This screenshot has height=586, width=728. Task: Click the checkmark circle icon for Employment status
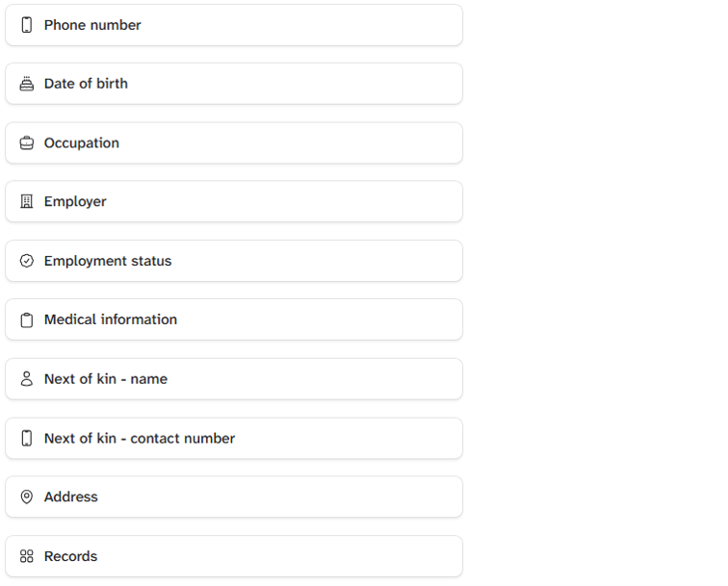[x=27, y=261]
